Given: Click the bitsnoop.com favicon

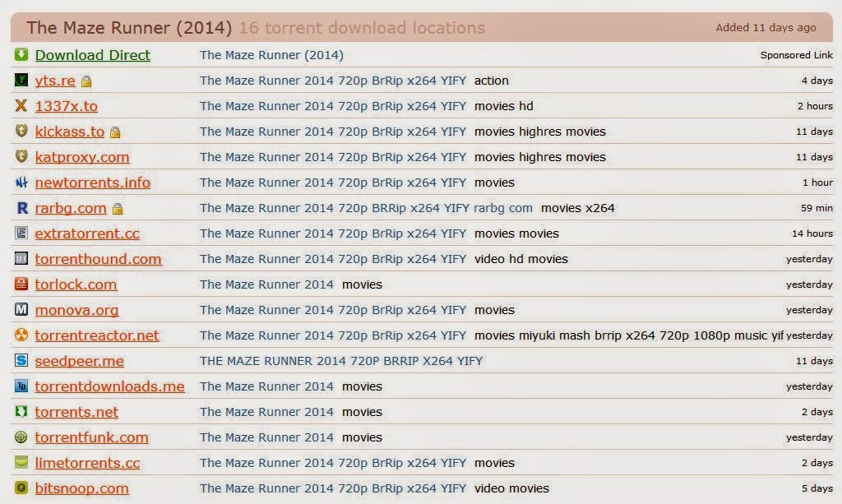Looking at the screenshot, I should coord(21,488).
